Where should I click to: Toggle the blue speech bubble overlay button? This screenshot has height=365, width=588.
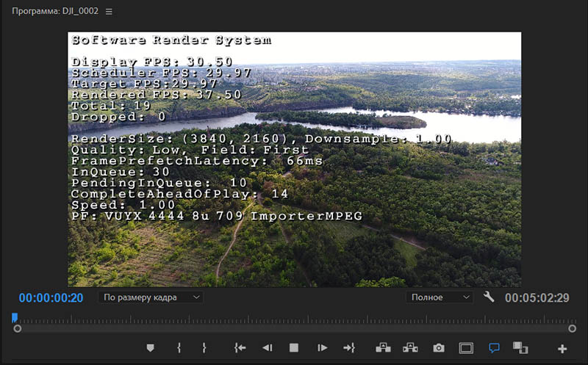[x=494, y=348]
